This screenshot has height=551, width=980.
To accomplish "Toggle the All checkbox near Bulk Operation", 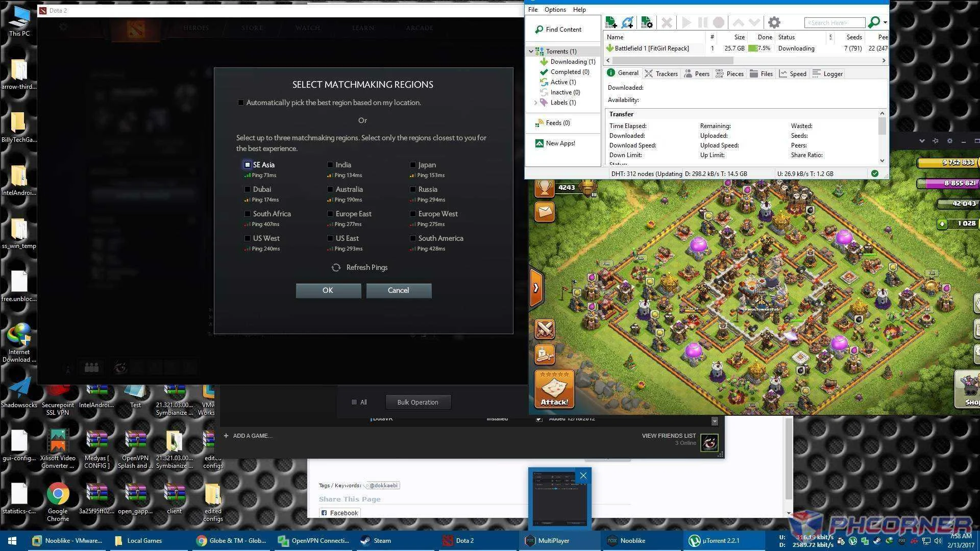I will coord(354,402).
